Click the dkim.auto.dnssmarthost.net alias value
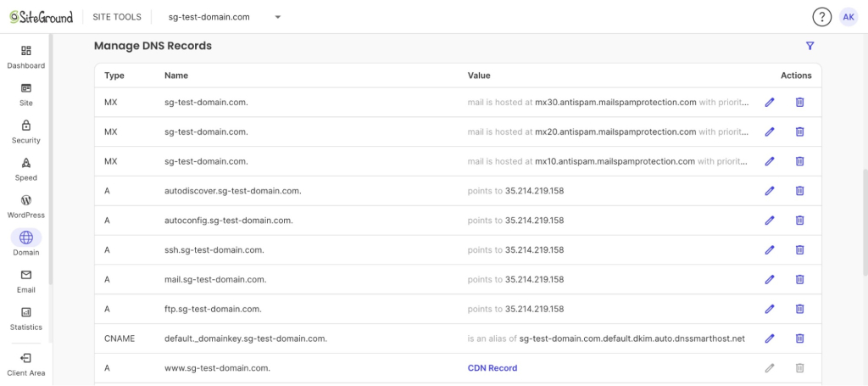Image resolution: width=868 pixels, height=386 pixels. click(x=632, y=338)
